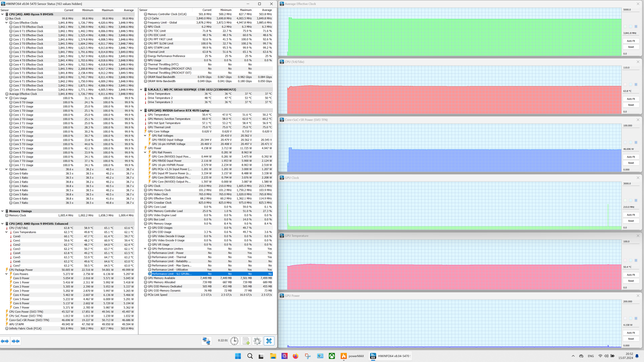The image size is (644, 362).
Task: Start logging with the sheet-plus icon
Action: click(x=246, y=341)
